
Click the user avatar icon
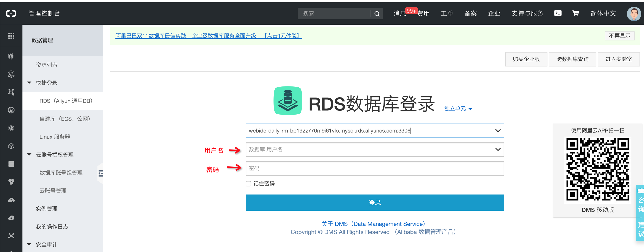pos(633,13)
